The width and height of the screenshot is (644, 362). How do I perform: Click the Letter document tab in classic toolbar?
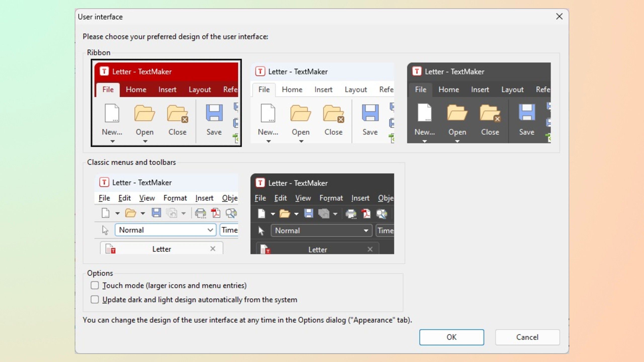(x=162, y=248)
